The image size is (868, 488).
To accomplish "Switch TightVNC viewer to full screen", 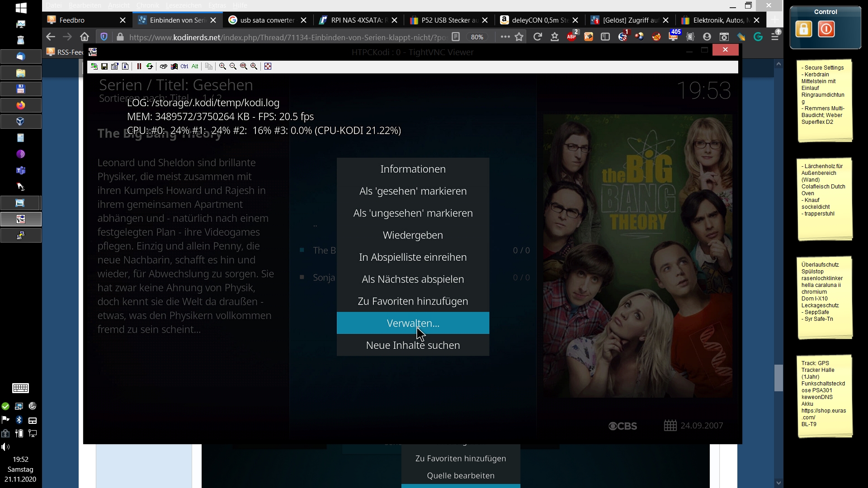I will click(x=268, y=66).
